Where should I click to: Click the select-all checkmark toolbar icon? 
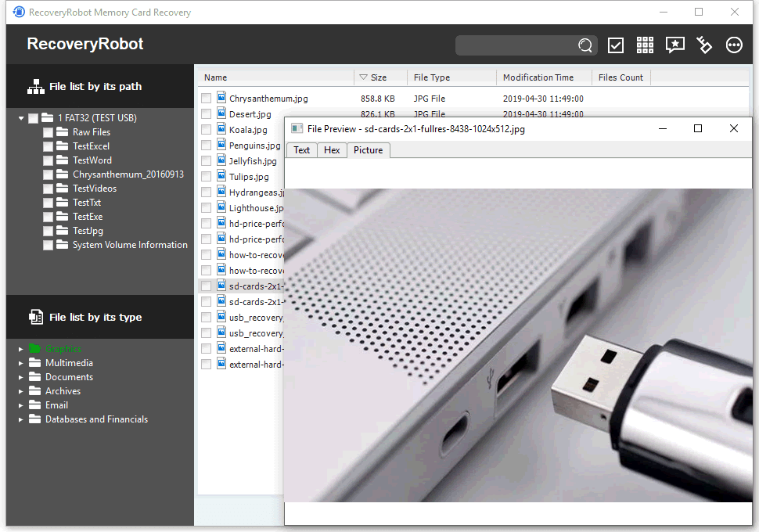(615, 45)
